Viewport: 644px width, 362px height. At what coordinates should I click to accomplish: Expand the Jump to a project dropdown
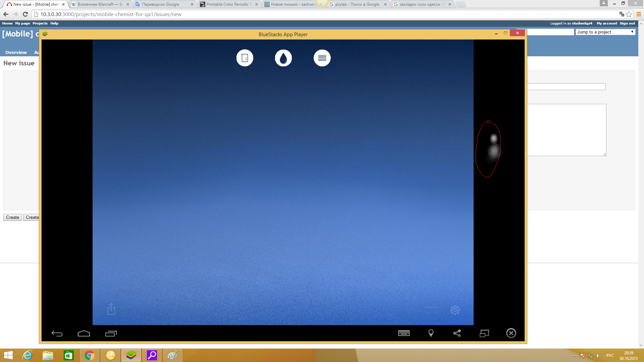(x=605, y=32)
